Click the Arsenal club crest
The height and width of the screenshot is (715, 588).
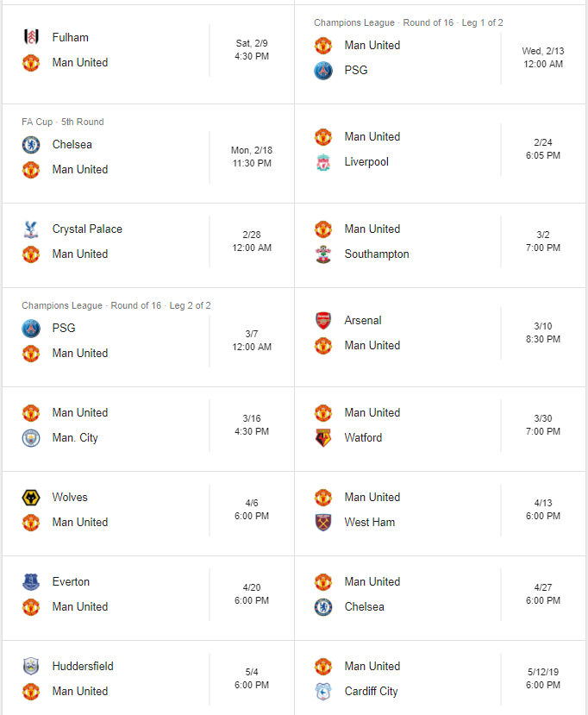point(323,320)
